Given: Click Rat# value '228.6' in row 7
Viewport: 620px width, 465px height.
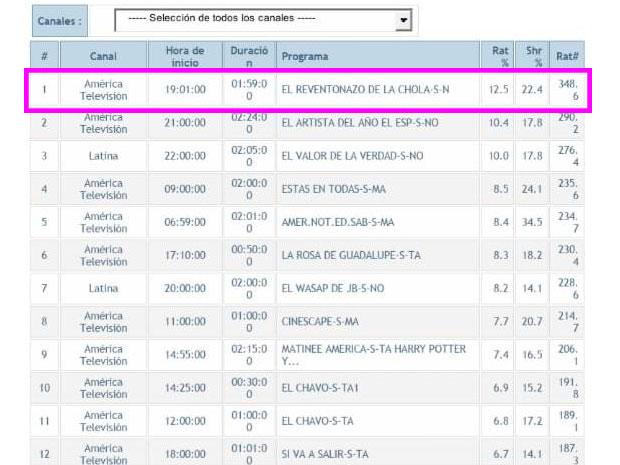Looking at the screenshot, I should (x=568, y=288).
